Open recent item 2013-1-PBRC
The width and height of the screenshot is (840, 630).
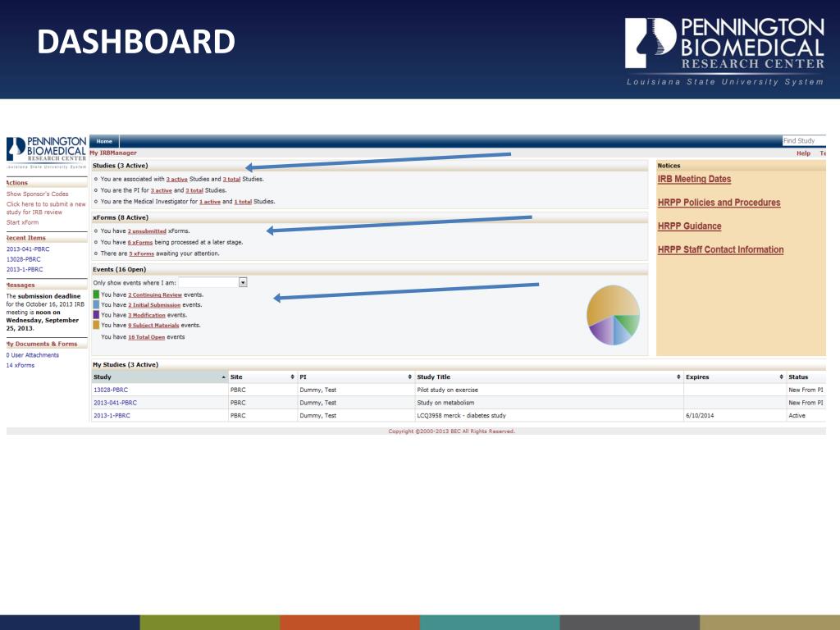(x=25, y=269)
